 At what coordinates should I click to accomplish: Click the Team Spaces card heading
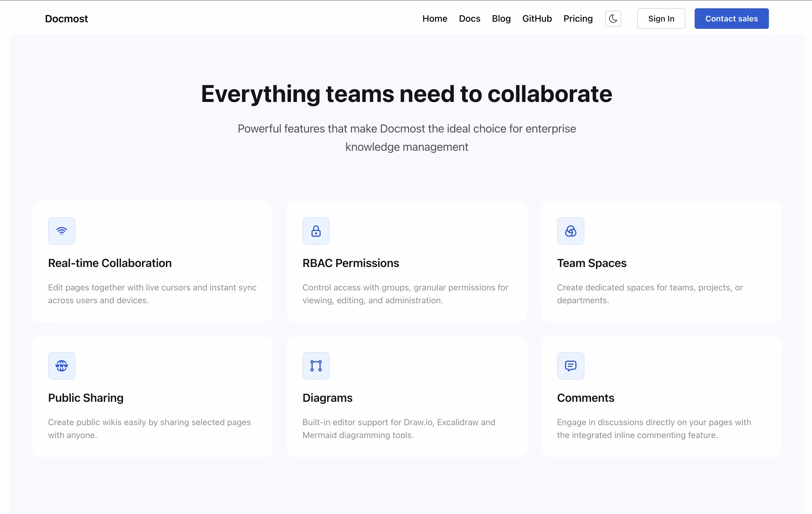pos(592,263)
